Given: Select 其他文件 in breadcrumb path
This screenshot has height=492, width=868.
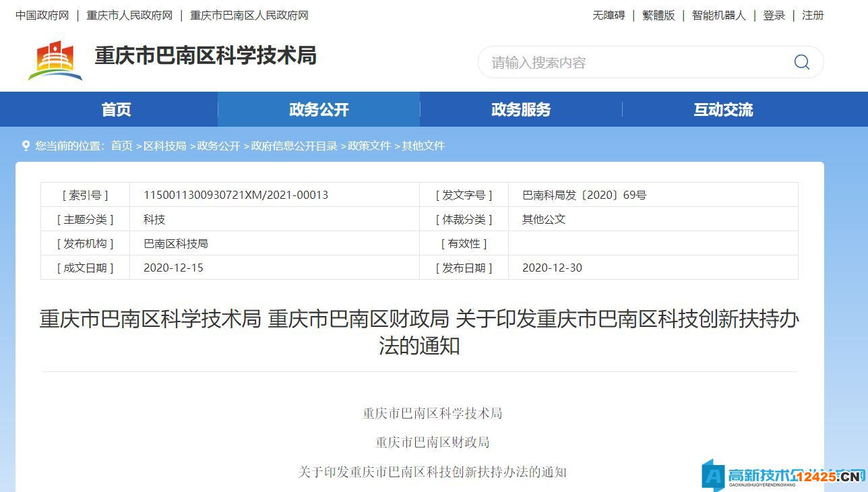Looking at the screenshot, I should click(422, 146).
